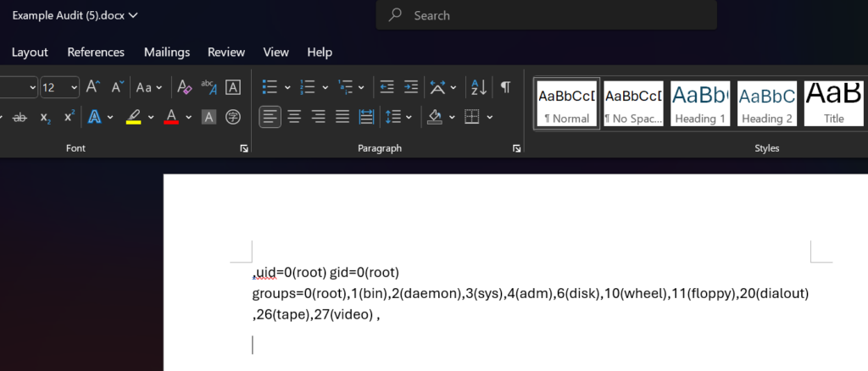Viewport: 868px width, 371px height.
Task: Apply the Heading 1 style
Action: 700,103
